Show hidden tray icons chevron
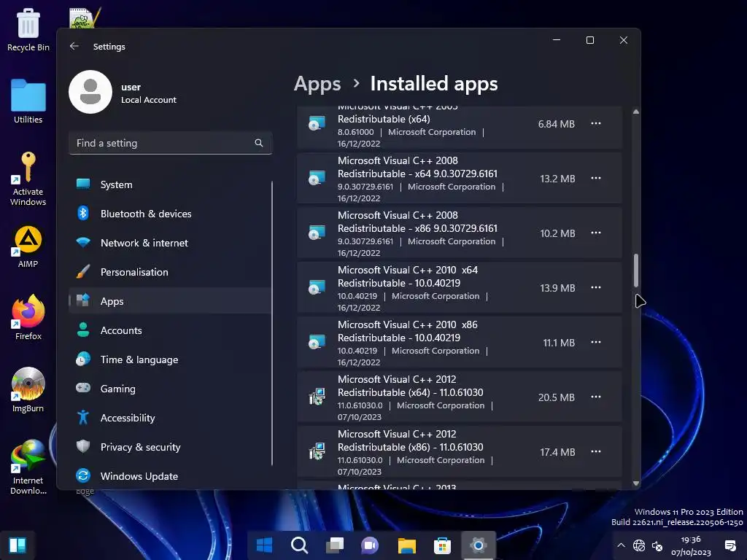The width and height of the screenshot is (747, 560). (x=621, y=545)
